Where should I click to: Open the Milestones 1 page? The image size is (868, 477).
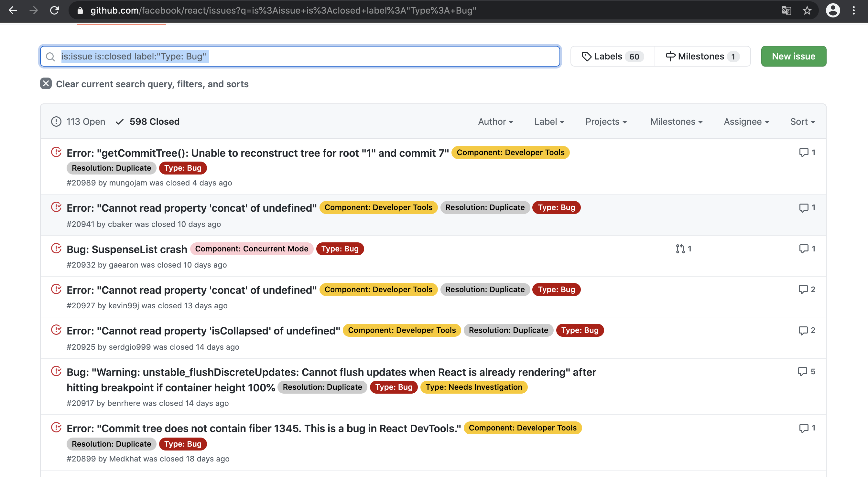point(702,56)
